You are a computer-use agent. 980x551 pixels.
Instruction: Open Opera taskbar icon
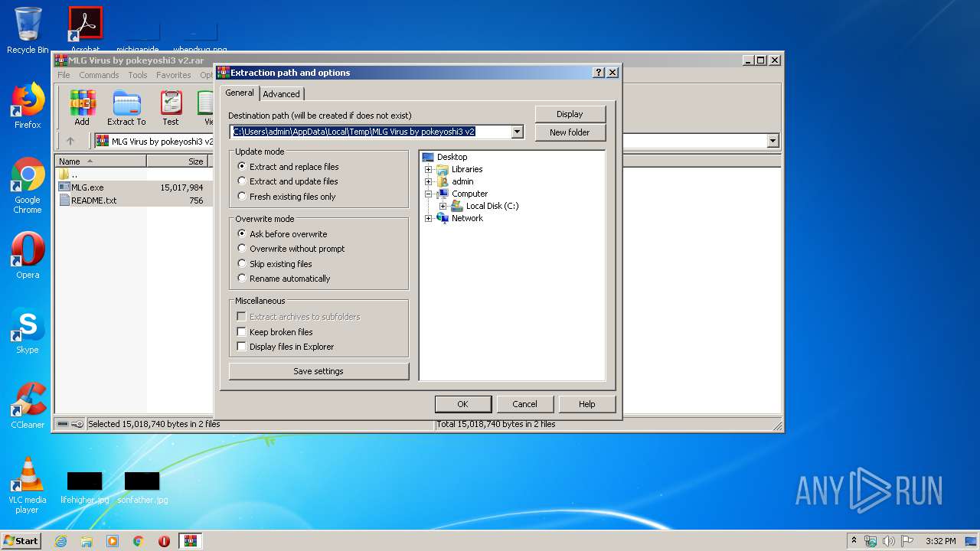164,541
